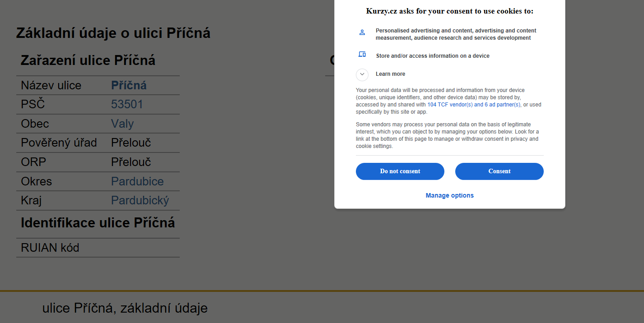This screenshot has width=644, height=323.
Task: Click the device storage icon
Action: 362,54
